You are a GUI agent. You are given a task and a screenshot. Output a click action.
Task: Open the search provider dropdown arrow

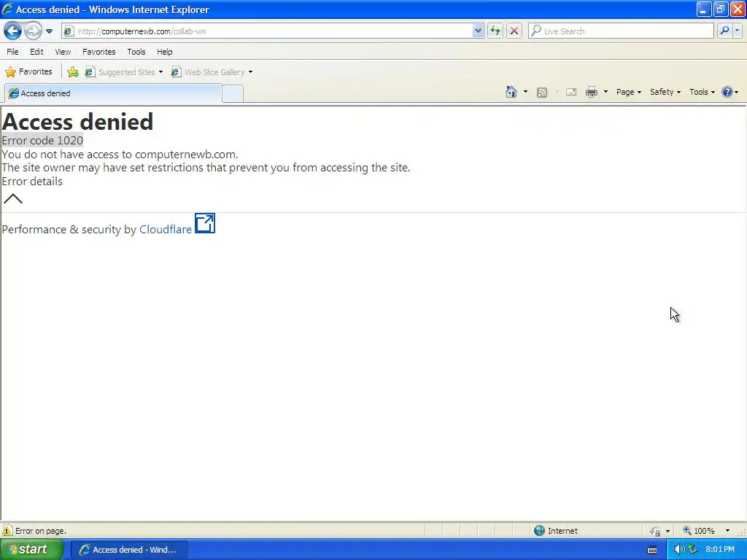737,31
